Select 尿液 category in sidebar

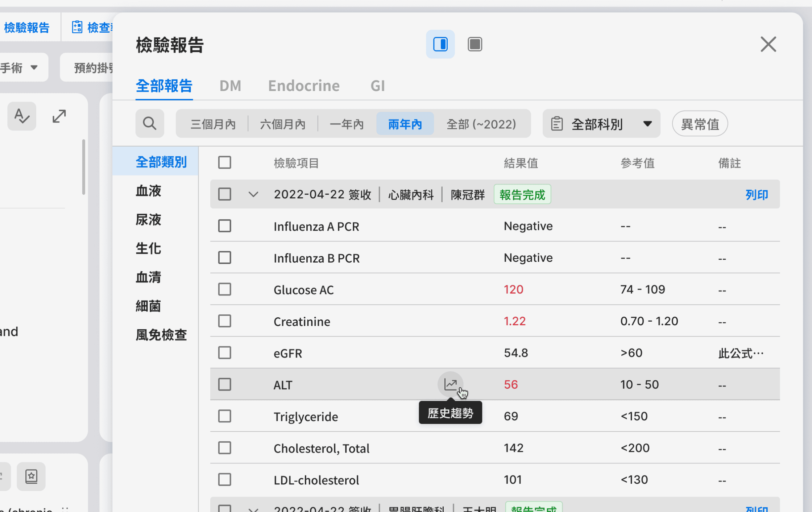148,219
